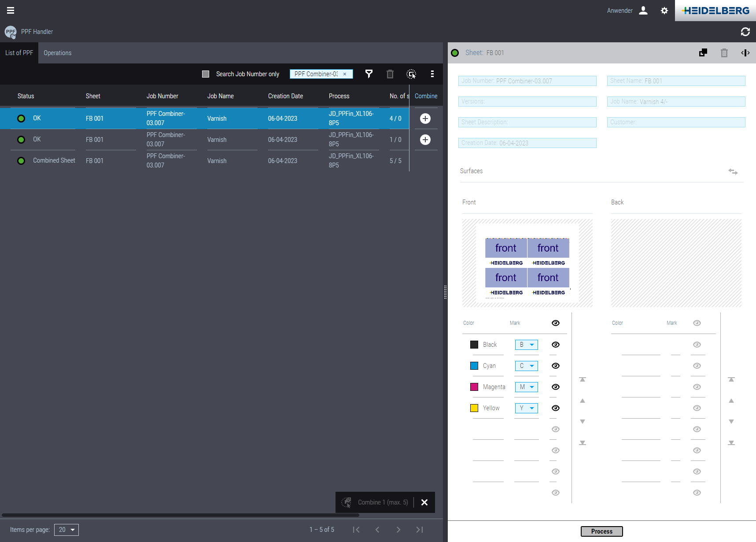The image size is (756, 542).
Task: Switch to the Operations tab
Action: coord(57,53)
